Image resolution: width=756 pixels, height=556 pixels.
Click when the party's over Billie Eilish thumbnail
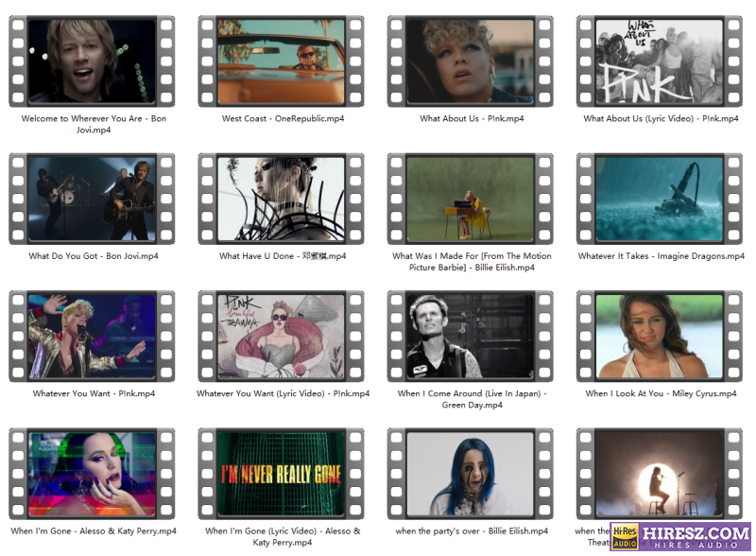click(x=470, y=473)
